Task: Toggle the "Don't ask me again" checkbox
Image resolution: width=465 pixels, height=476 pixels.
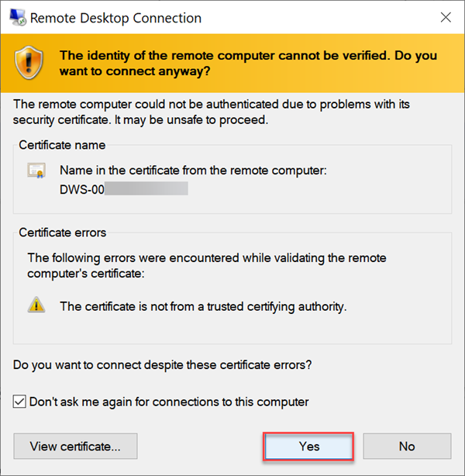Action: (19, 402)
